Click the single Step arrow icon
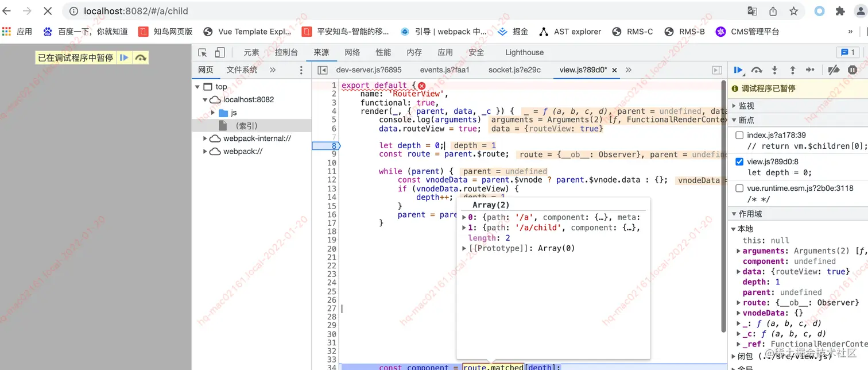 (x=810, y=70)
